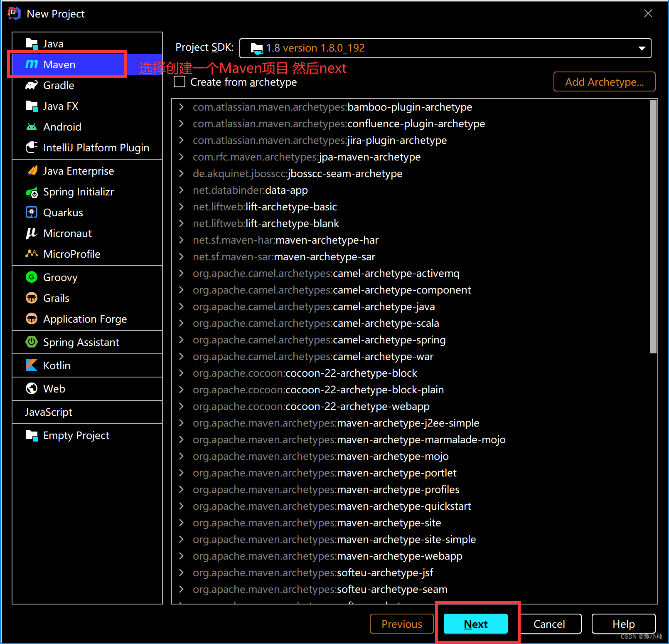Click the Android robot icon
This screenshot has height=644, width=669.
[32, 127]
